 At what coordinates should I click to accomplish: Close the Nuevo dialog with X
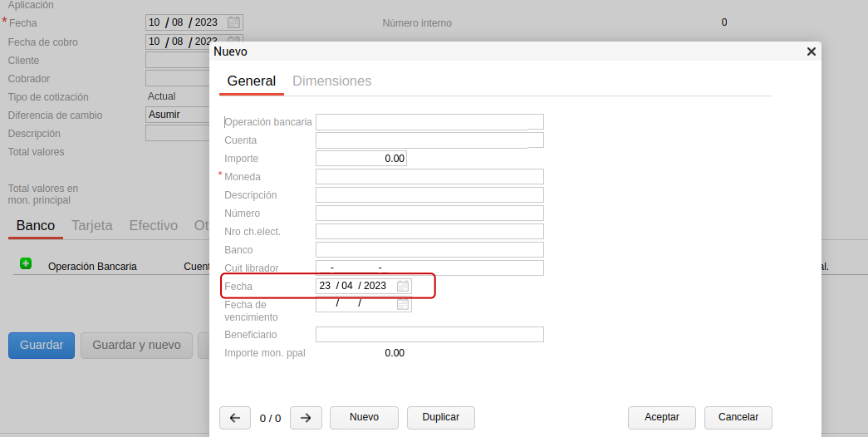[812, 52]
